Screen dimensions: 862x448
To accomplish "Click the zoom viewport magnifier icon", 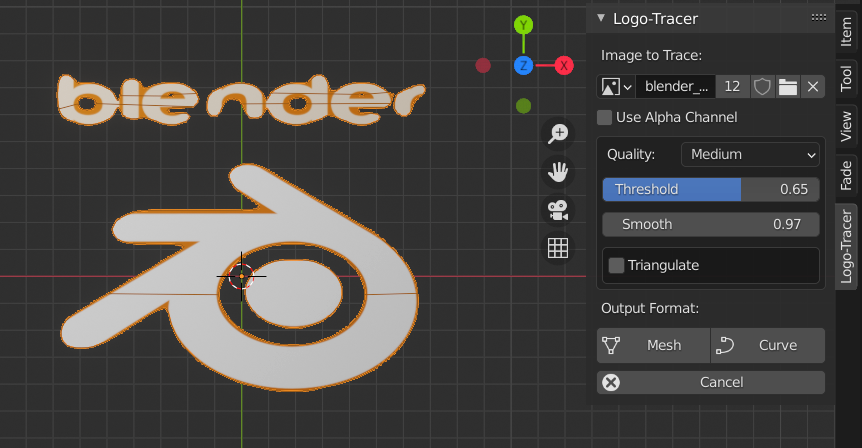I will [x=558, y=134].
